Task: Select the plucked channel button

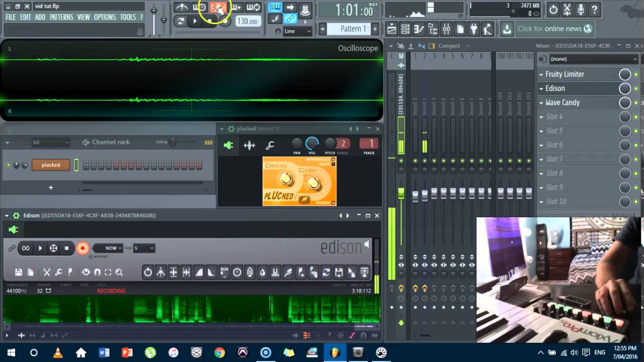Action: point(51,165)
